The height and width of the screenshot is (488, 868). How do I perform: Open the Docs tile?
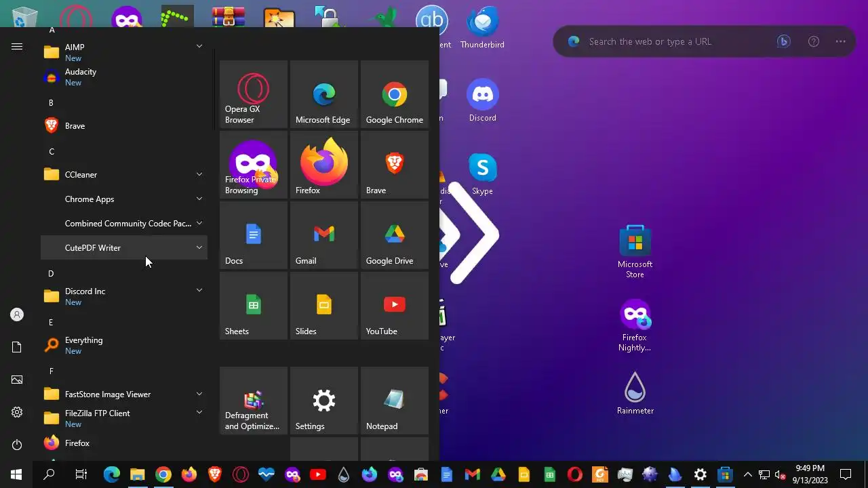coord(254,235)
